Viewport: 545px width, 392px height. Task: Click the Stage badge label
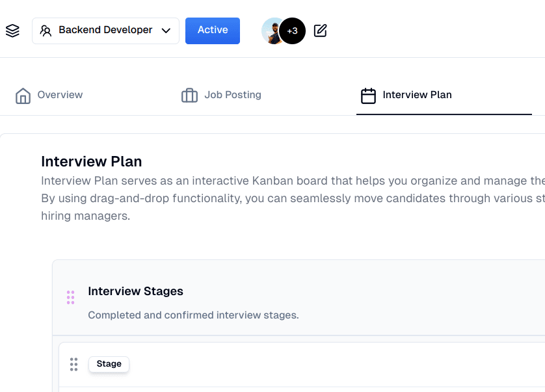pos(109,364)
